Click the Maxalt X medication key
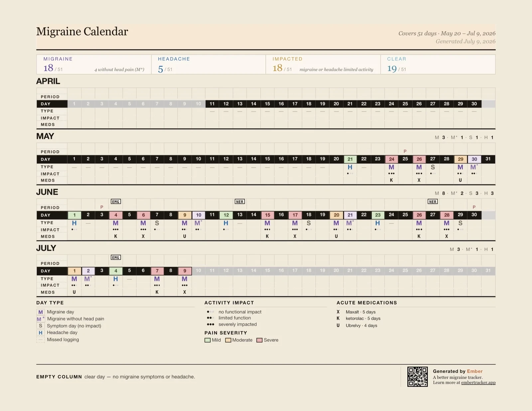 click(x=338, y=312)
